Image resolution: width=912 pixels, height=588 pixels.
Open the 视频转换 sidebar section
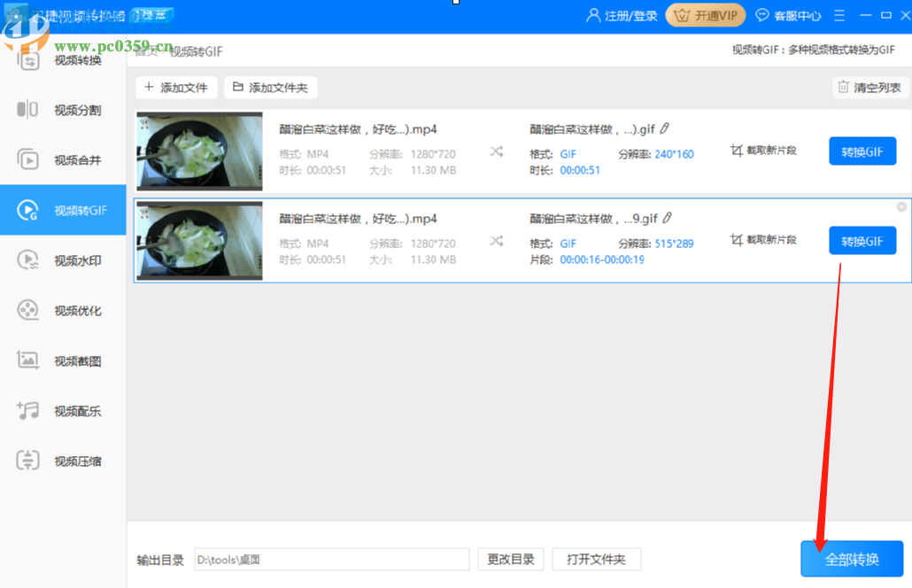click(63, 60)
